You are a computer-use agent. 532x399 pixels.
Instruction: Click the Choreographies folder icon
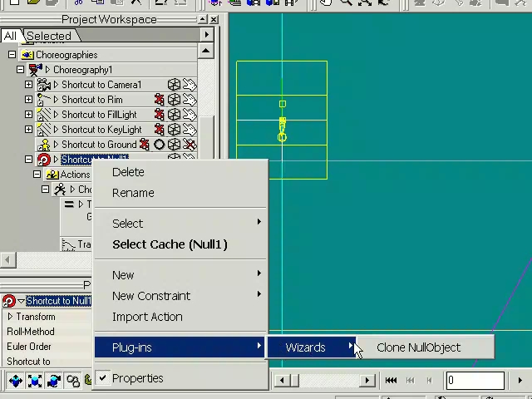27,55
